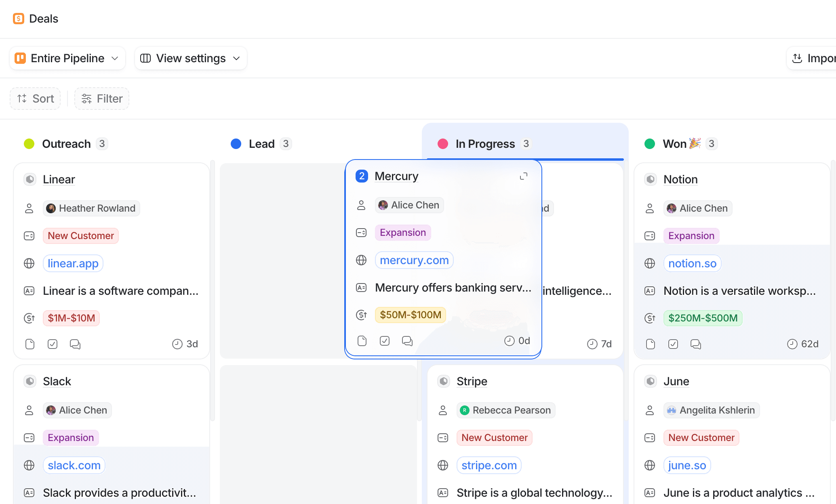The height and width of the screenshot is (504, 836).
Task: Open notes icon on Linear card
Action: 30,344
